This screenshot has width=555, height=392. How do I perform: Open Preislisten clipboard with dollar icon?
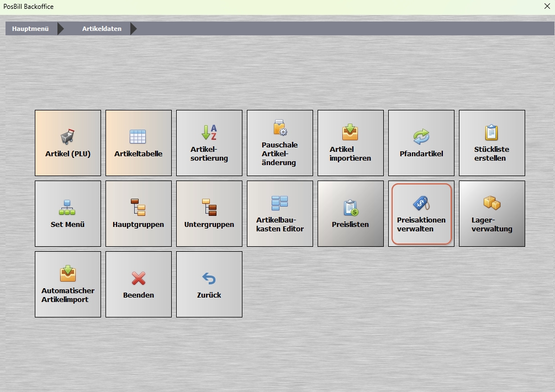pyautogui.click(x=351, y=214)
